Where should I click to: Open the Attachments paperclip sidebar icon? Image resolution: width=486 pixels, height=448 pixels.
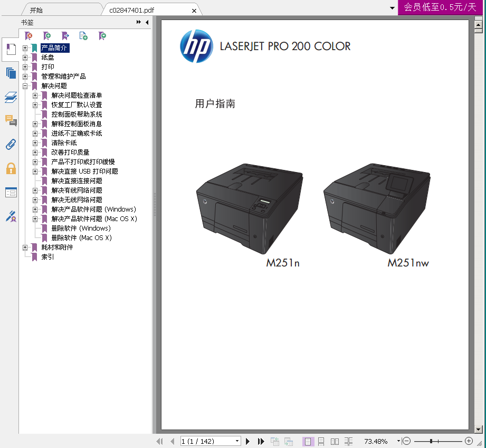point(11,145)
